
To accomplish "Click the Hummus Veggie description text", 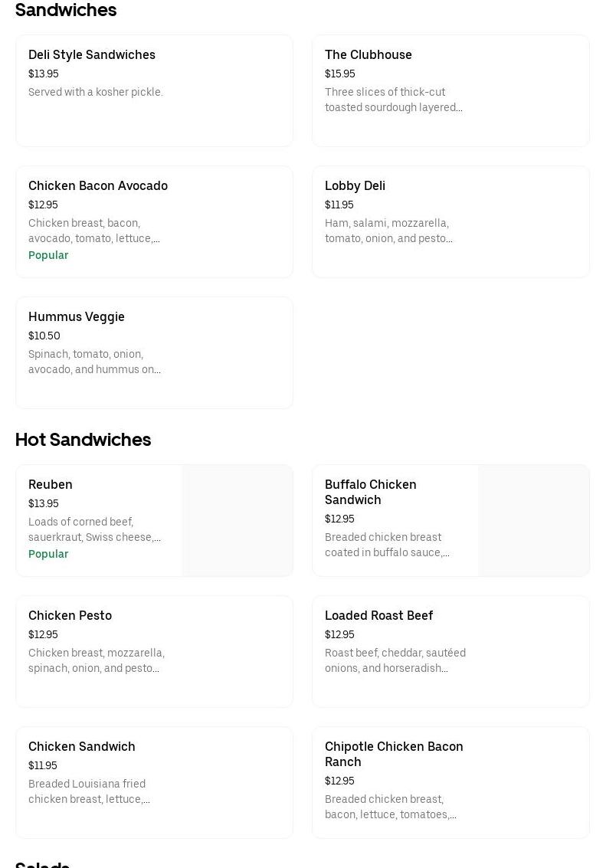I will pos(94,362).
